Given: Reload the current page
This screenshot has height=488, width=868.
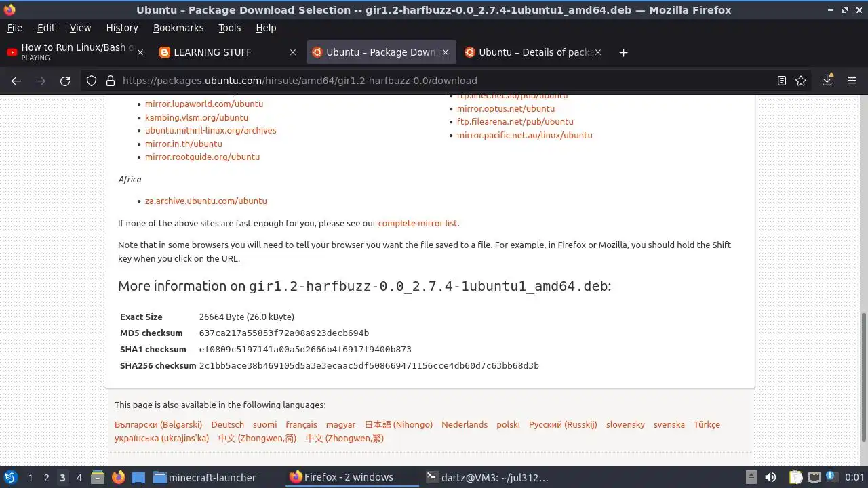Looking at the screenshot, I should pos(65,81).
